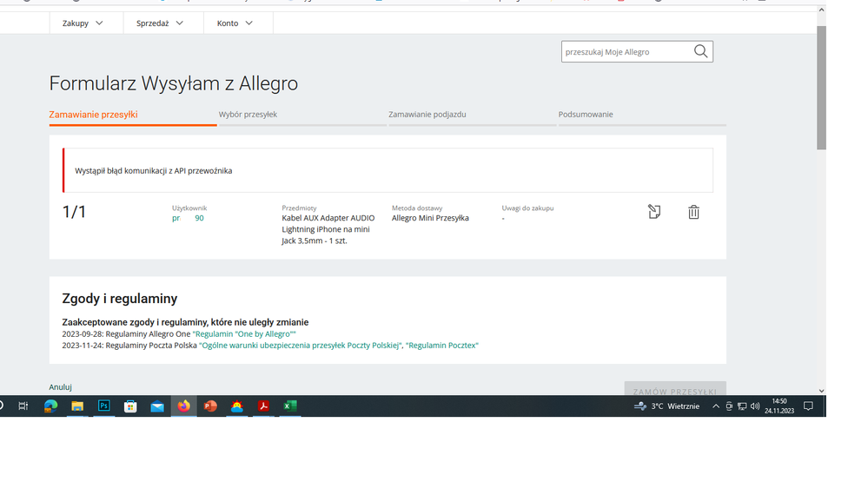Launch Microsoft Edge from the taskbar
Image resolution: width=868 pixels, height=488 pixels.
(50, 406)
